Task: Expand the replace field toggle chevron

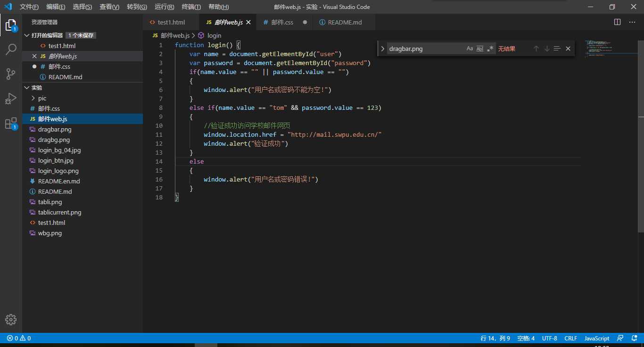Action: click(383, 49)
